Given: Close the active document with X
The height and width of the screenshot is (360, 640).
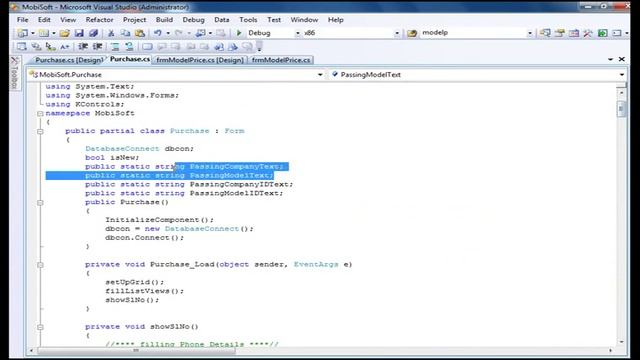Looking at the screenshot, I should [x=622, y=60].
